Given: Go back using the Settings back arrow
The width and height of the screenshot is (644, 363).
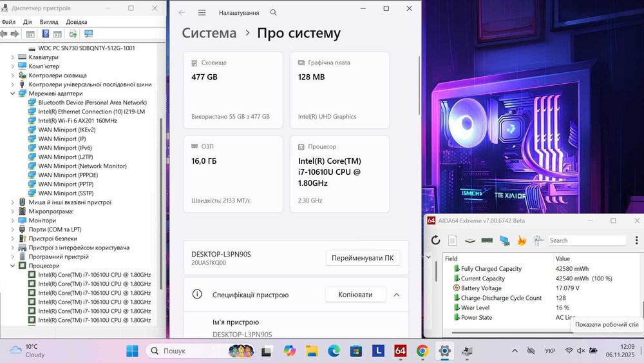Looking at the screenshot, I should pos(182,13).
